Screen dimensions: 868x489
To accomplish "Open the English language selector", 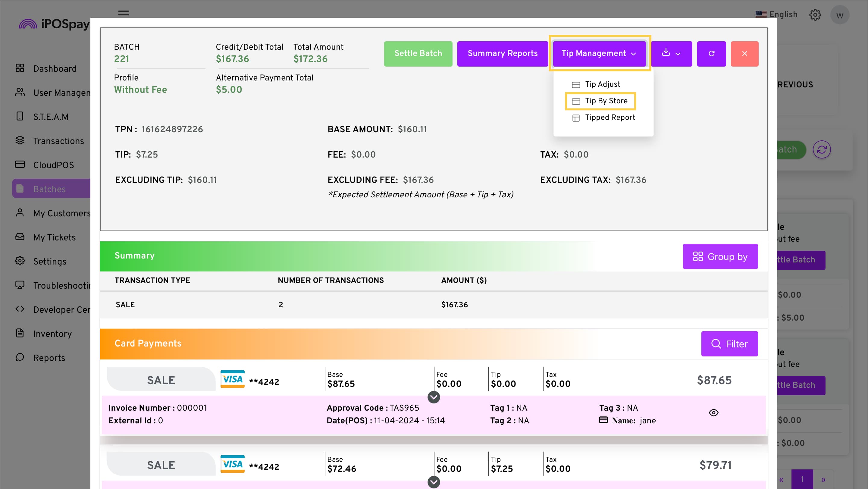I will [776, 14].
